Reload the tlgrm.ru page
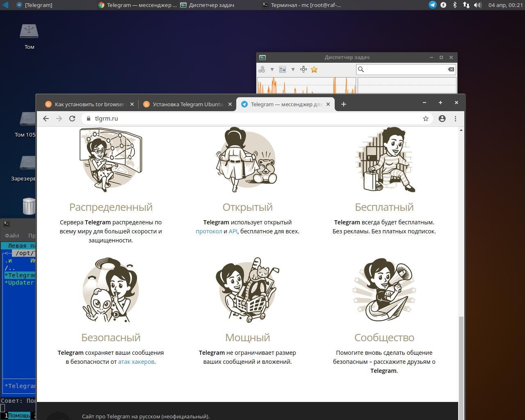The width and height of the screenshot is (525, 420). 72,119
